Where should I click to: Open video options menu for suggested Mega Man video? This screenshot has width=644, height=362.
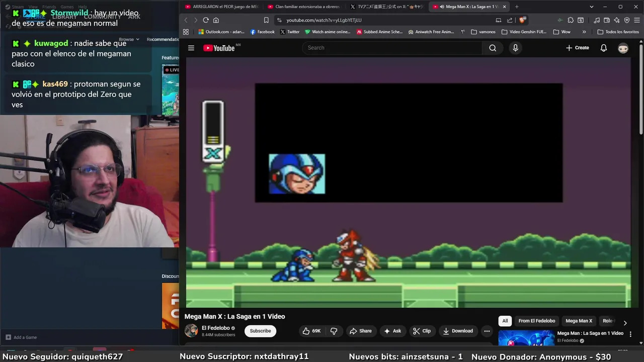[x=630, y=334]
